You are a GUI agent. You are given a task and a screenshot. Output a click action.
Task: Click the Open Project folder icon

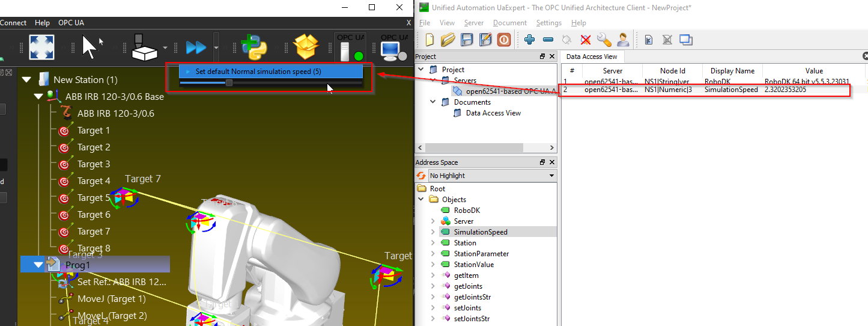(x=448, y=40)
